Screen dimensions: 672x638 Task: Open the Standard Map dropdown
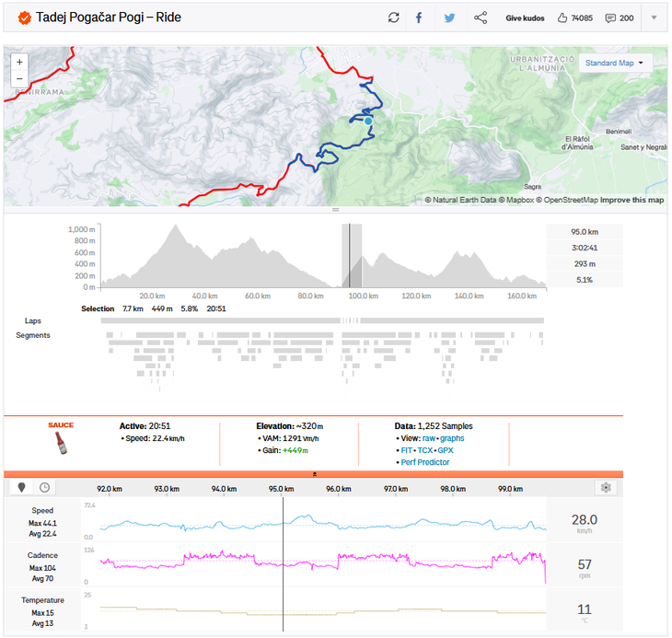point(615,63)
